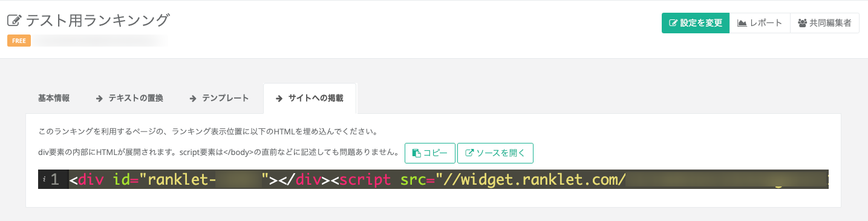Click the 設定を変更 button
868x221 pixels.
click(x=696, y=23)
